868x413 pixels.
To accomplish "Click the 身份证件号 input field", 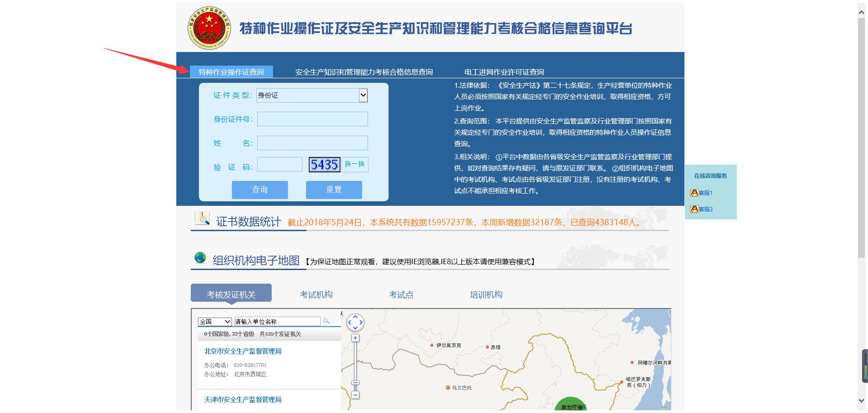I will 312,119.
